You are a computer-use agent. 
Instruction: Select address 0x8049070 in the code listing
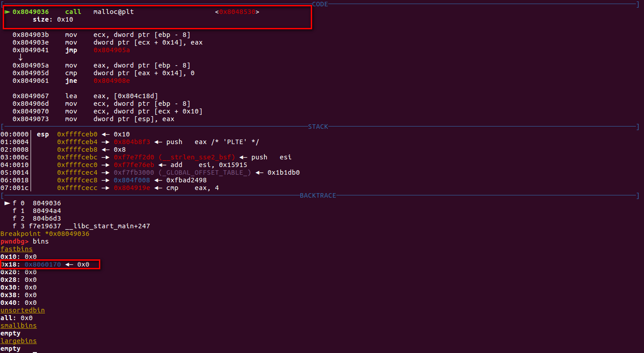point(31,111)
